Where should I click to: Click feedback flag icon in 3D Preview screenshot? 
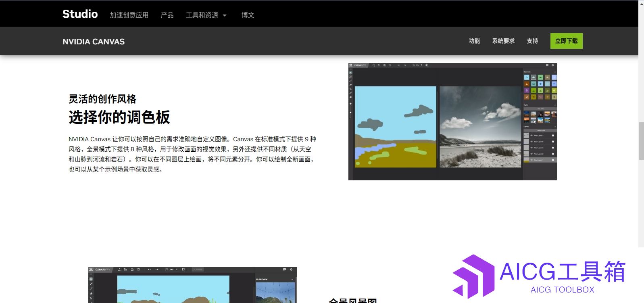[284, 269]
